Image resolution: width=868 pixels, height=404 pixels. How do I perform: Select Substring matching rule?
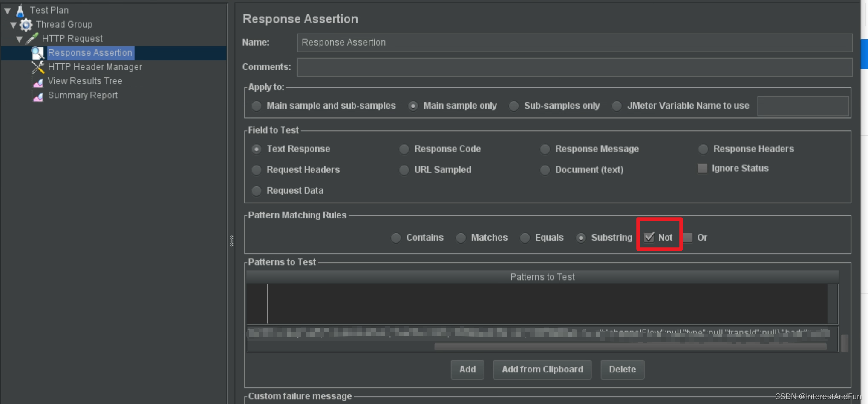pos(581,238)
